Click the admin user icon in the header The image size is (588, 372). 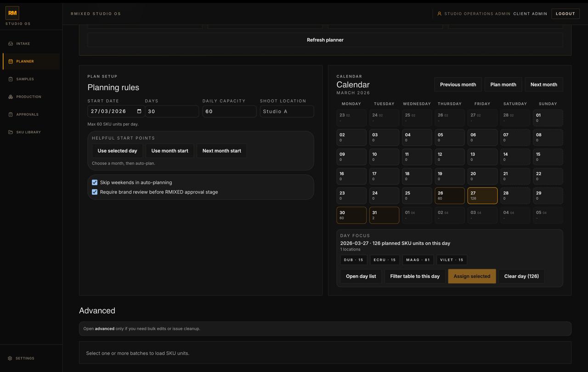440,13
